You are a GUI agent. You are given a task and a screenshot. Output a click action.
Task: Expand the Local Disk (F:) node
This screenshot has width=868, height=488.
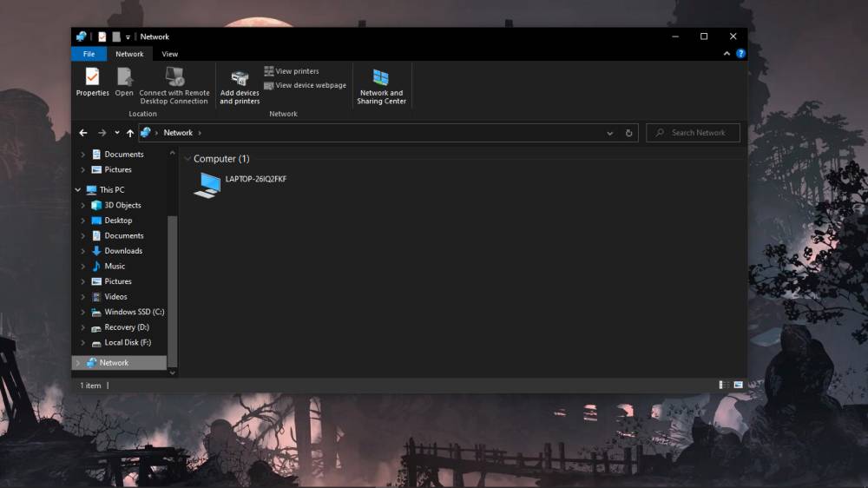pos(83,343)
